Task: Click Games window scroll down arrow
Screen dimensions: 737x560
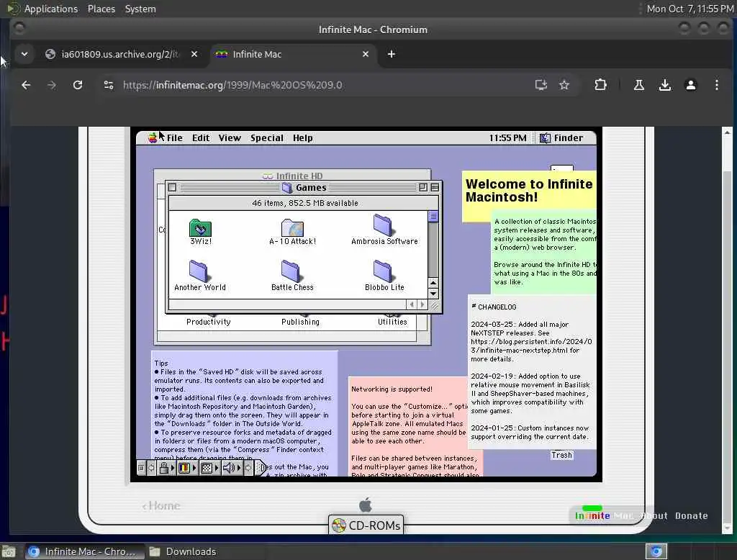Action: pos(433,294)
